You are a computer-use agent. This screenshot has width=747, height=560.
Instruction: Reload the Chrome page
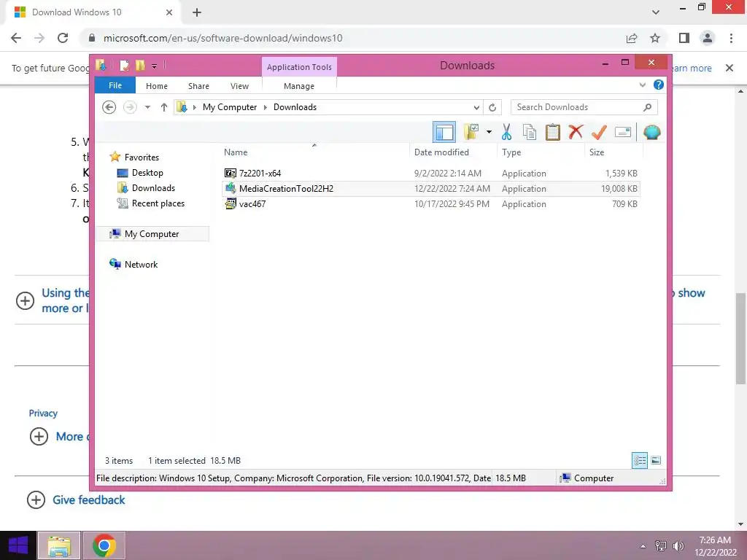point(63,38)
